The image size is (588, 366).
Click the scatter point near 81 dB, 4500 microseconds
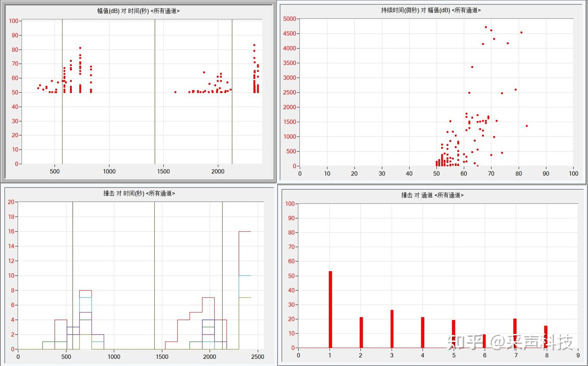click(x=521, y=32)
